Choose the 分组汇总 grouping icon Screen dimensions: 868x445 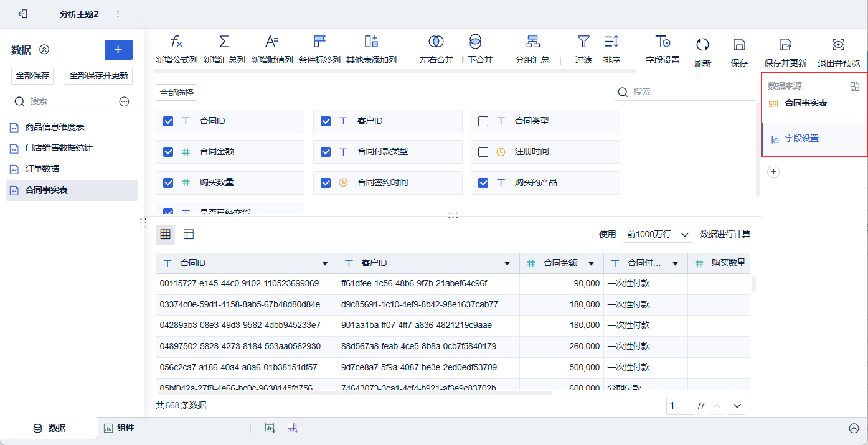(x=532, y=42)
